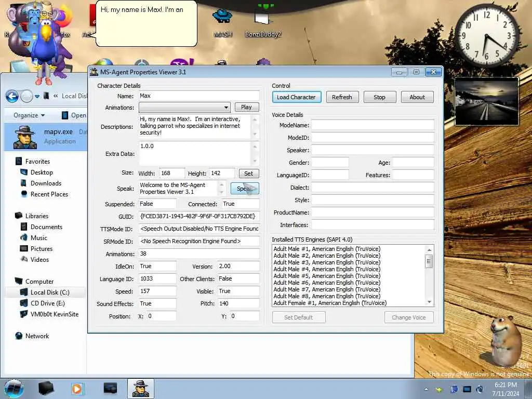Open the Organize menu in Explorer

point(29,115)
